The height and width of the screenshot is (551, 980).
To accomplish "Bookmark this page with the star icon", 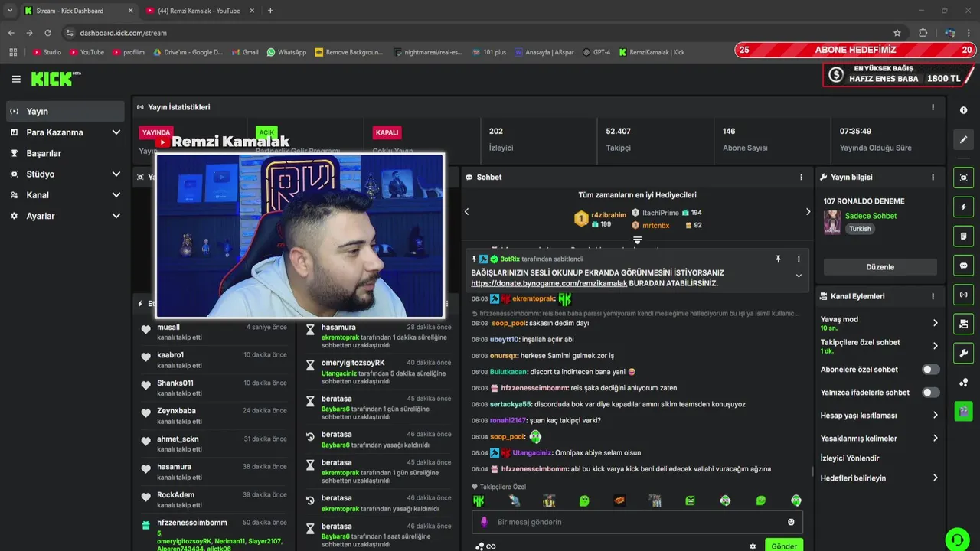I will coord(897,33).
